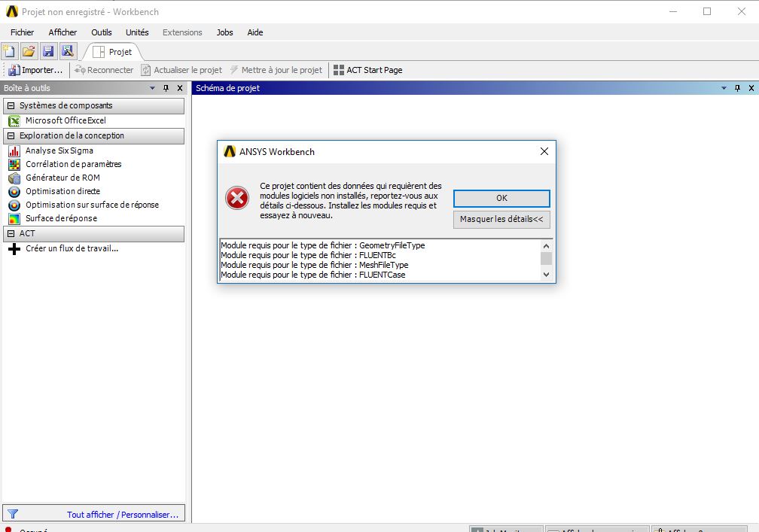Click the Corrélation de paramètres icon

pos(14,165)
